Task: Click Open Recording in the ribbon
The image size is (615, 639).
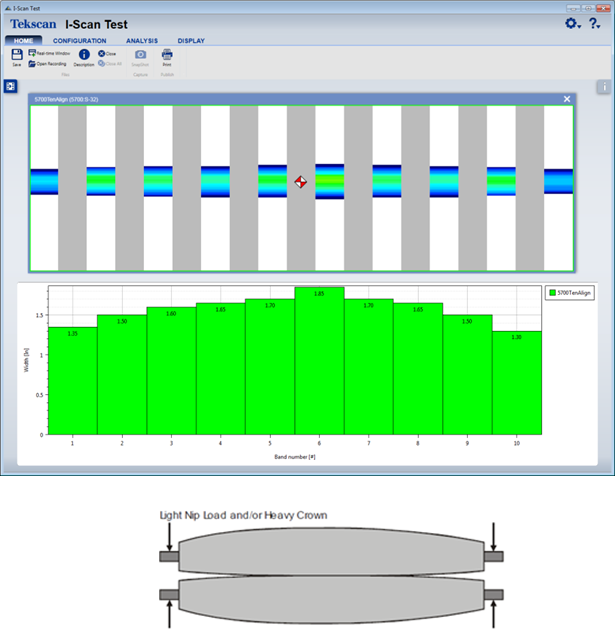Action: coord(46,63)
